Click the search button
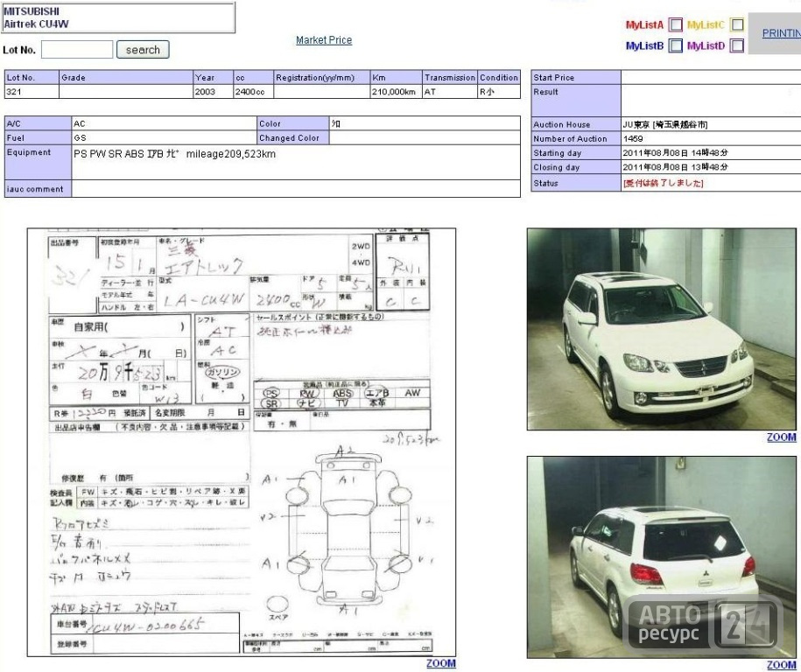The height and width of the screenshot is (672, 801). tap(143, 50)
